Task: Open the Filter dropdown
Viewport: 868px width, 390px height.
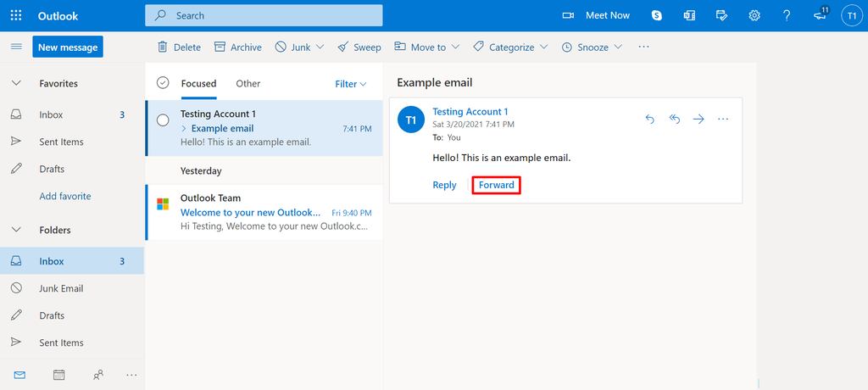Action: coord(351,84)
